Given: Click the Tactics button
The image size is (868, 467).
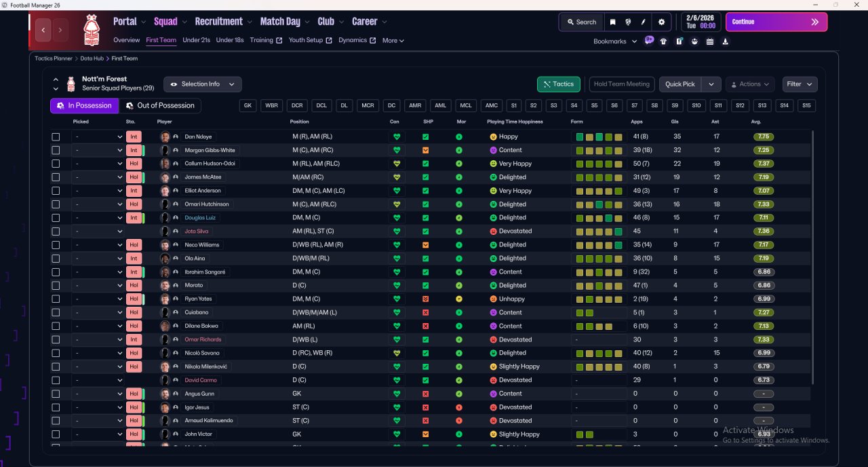Looking at the screenshot, I should [558, 84].
